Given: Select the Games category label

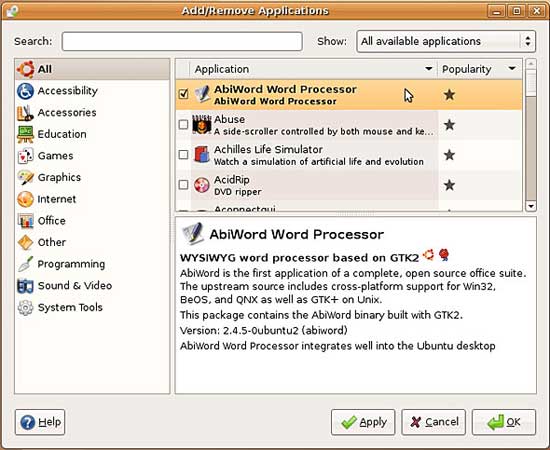Looking at the screenshot, I should click(x=55, y=156).
